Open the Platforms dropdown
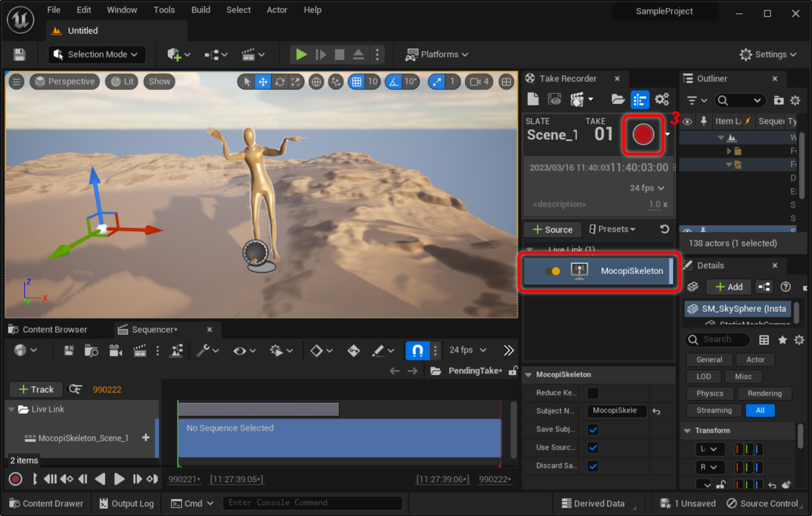 437,54
